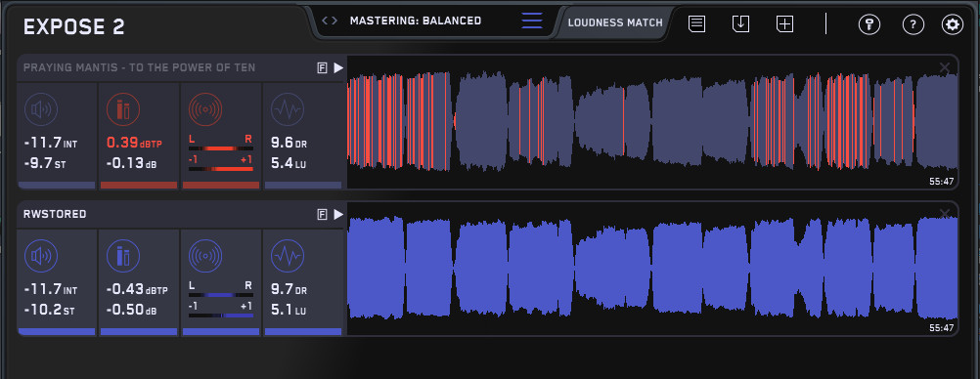The width and height of the screenshot is (980, 379).
Task: Click the peaks icon on RWSTORED track
Action: (x=123, y=257)
